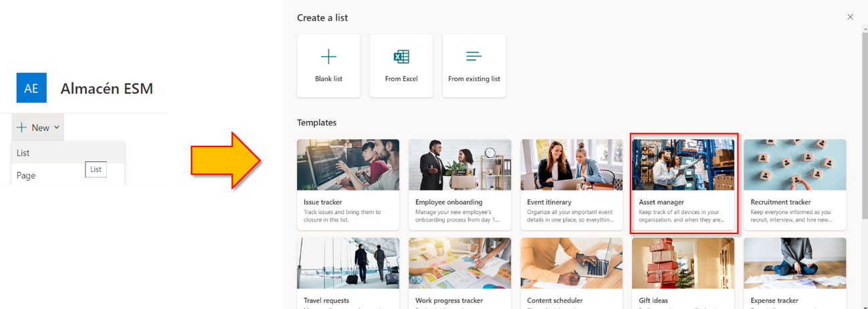Choose the Employee onboarding template

[x=459, y=185]
